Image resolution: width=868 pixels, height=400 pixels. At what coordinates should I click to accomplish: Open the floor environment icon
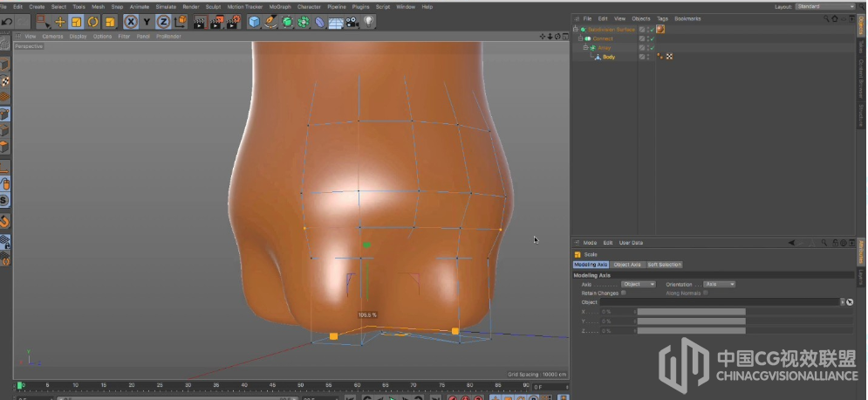point(336,22)
